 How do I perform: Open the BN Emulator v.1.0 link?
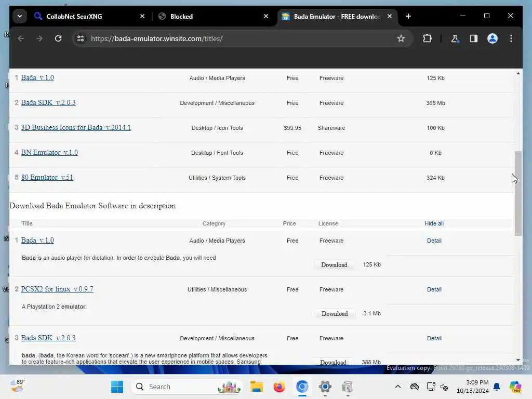point(49,152)
